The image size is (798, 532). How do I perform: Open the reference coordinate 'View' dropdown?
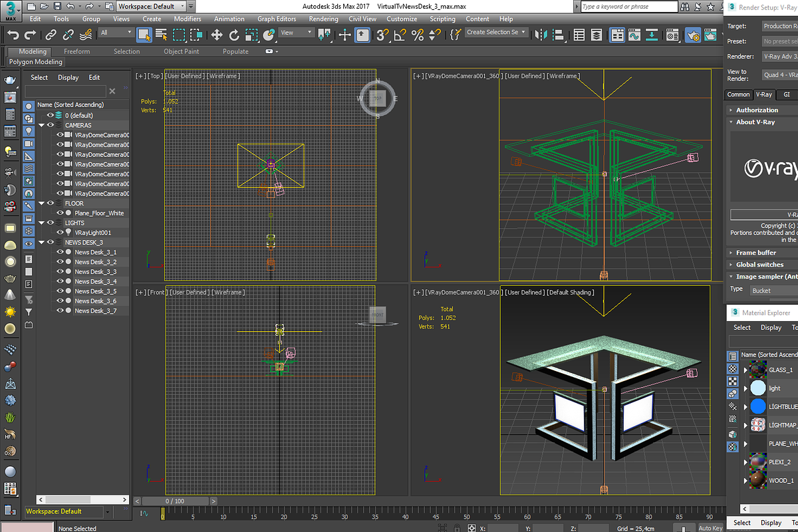(x=297, y=33)
